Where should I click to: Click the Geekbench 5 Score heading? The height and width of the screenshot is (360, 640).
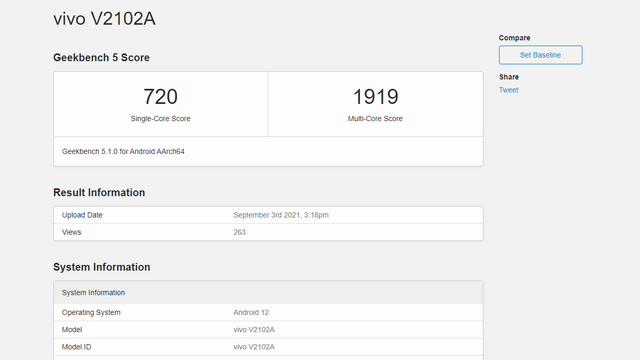pyautogui.click(x=101, y=58)
